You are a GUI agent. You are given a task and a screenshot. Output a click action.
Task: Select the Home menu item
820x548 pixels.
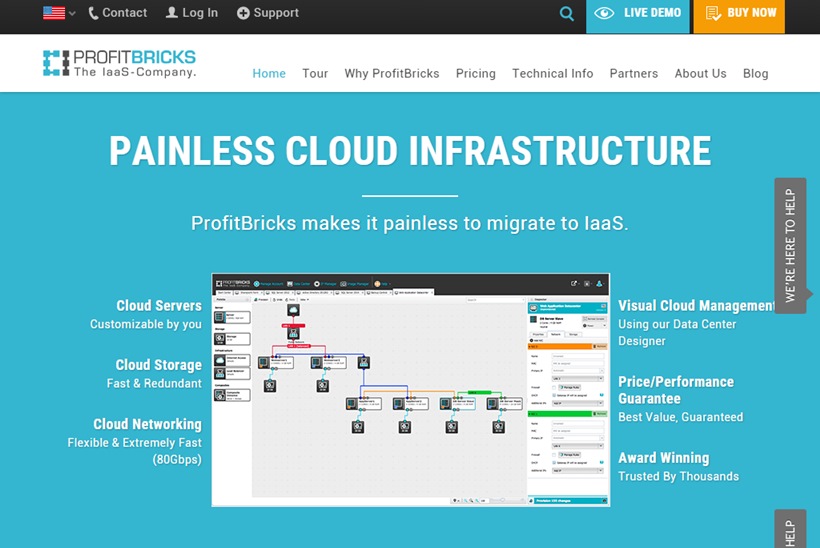click(269, 73)
